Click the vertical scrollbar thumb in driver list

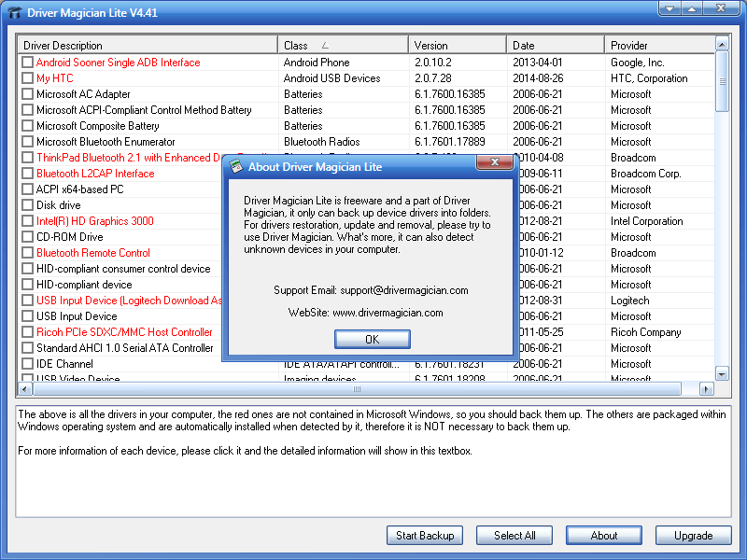click(x=722, y=81)
